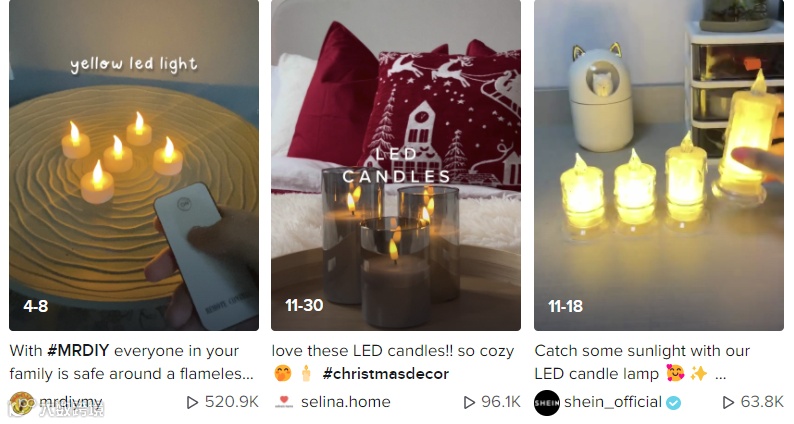This screenshot has width=794, height=424.
Task: Open the black SHEIN profile avatar
Action: [547, 403]
